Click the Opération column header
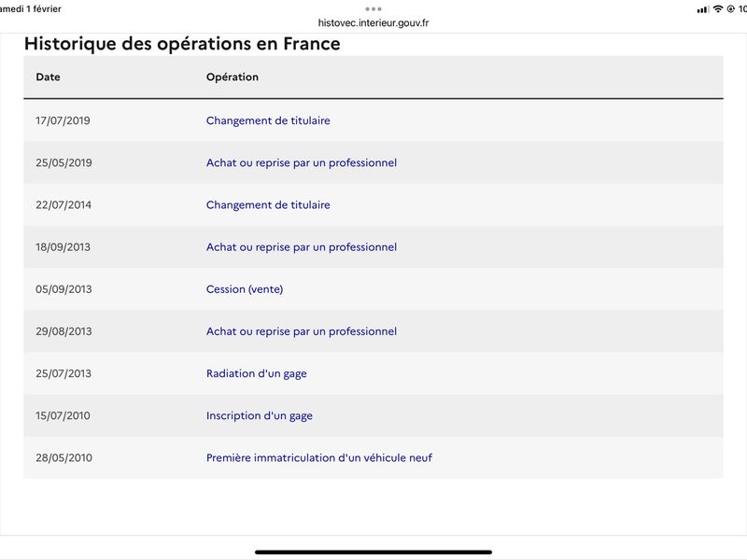Image resolution: width=747 pixels, height=560 pixels. (232, 77)
